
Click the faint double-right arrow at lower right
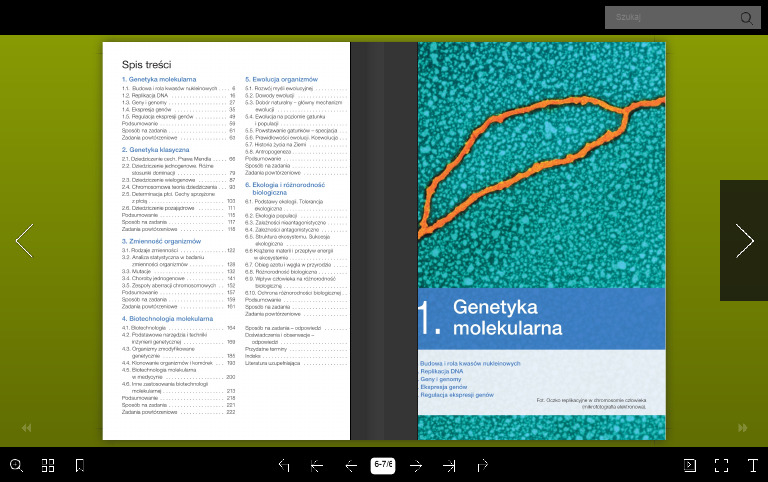742,428
